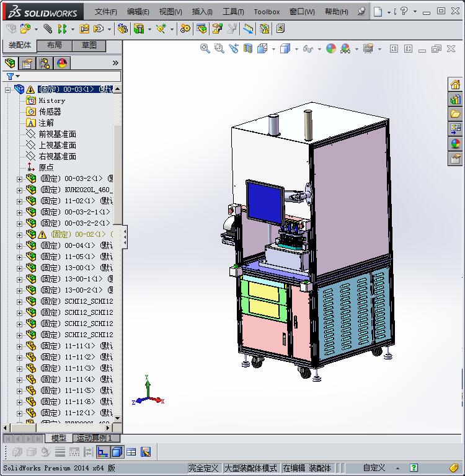
Task: Open the 插入(I) menu
Action: tap(202, 12)
